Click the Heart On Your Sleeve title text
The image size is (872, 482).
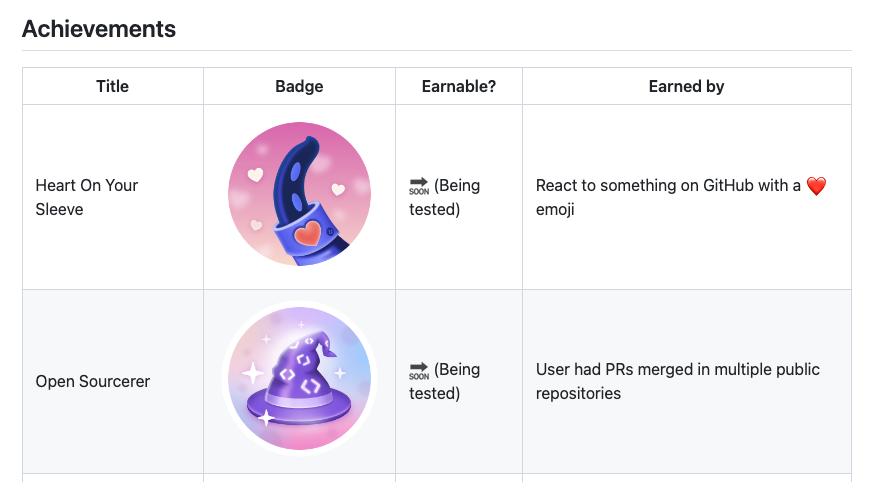pyautogui.click(x=87, y=197)
